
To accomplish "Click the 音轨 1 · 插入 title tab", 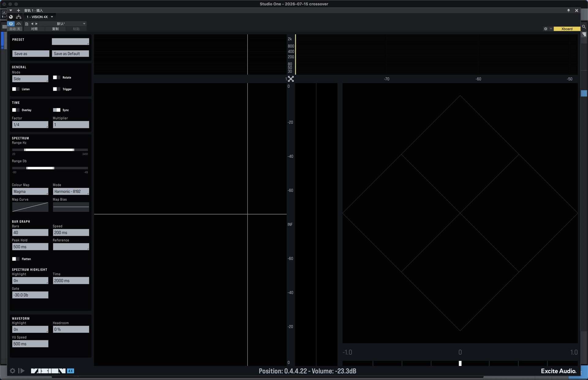I will coord(34,10).
